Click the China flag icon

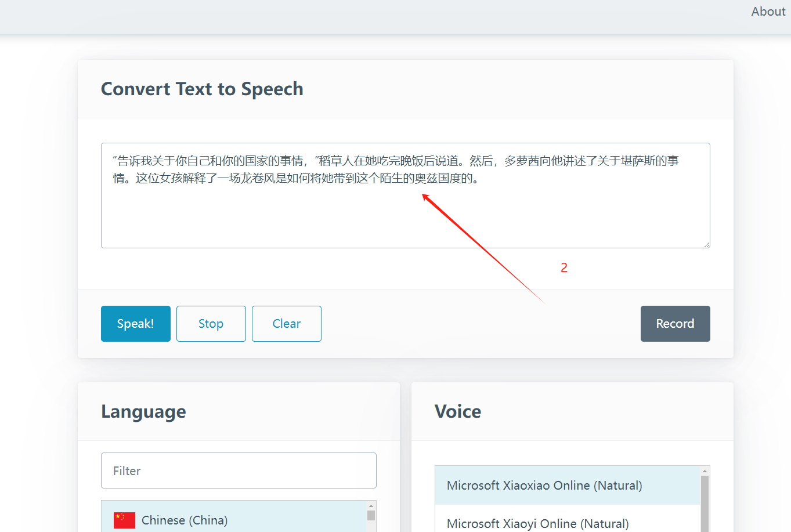tap(123, 520)
